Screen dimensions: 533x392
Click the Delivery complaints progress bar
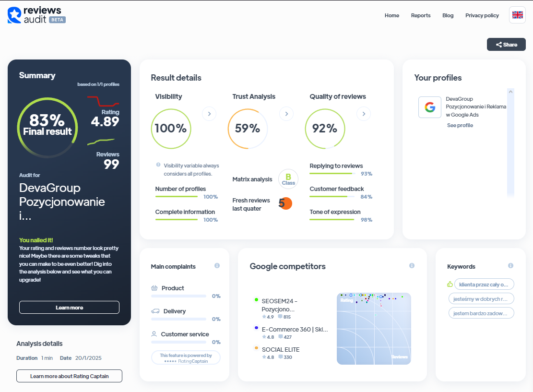[x=178, y=319]
